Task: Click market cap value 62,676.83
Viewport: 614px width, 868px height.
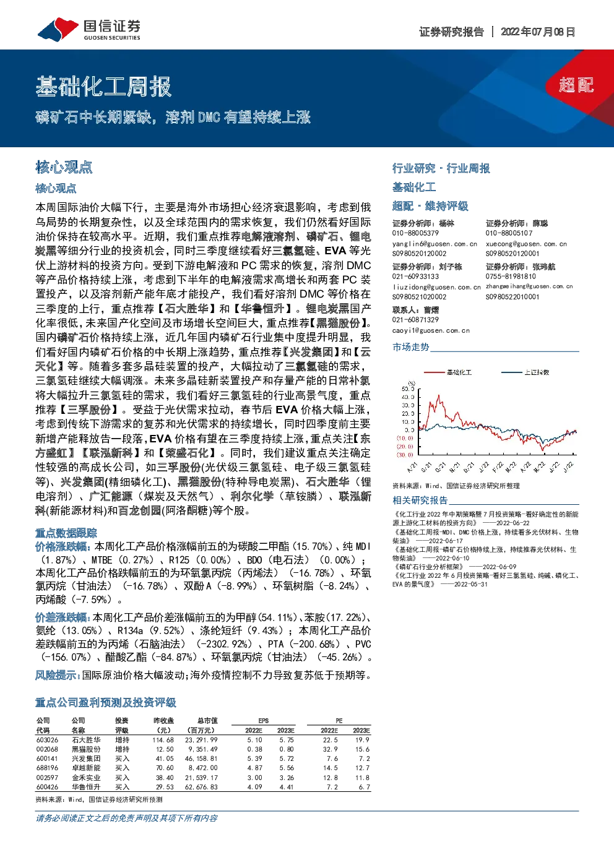Action: [201, 787]
